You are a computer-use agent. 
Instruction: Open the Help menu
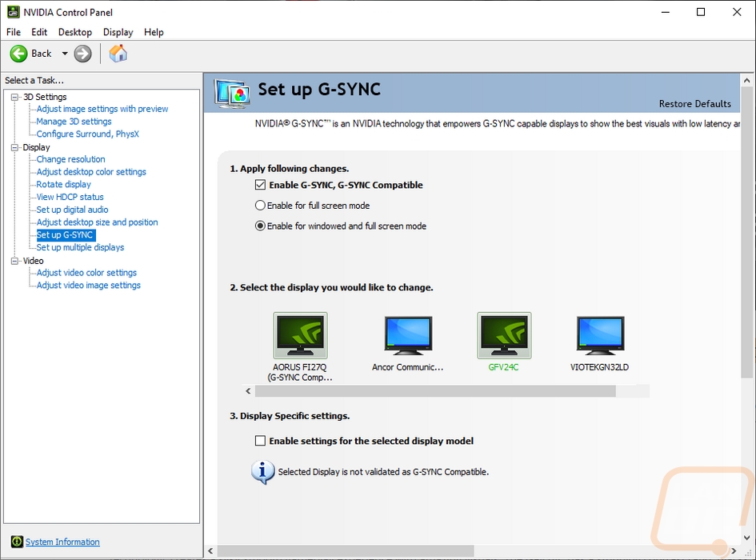click(x=154, y=32)
